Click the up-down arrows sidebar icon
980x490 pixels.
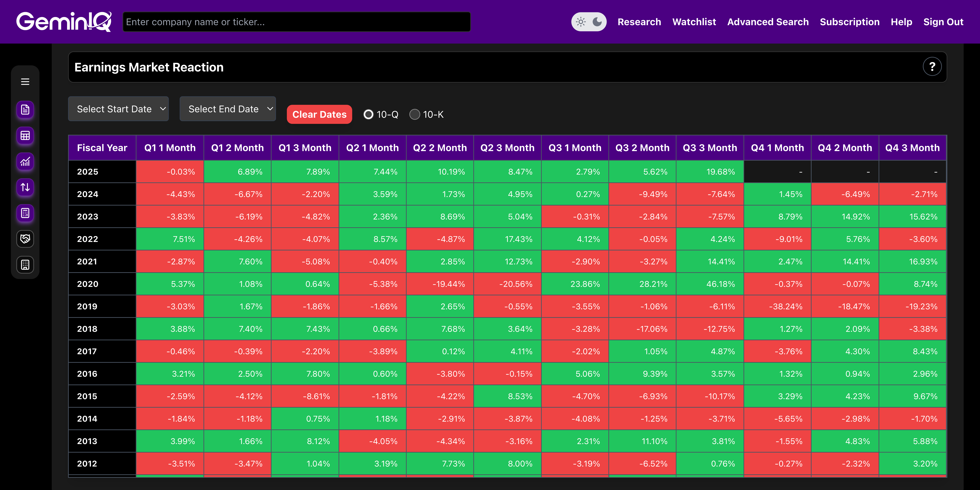click(x=25, y=187)
